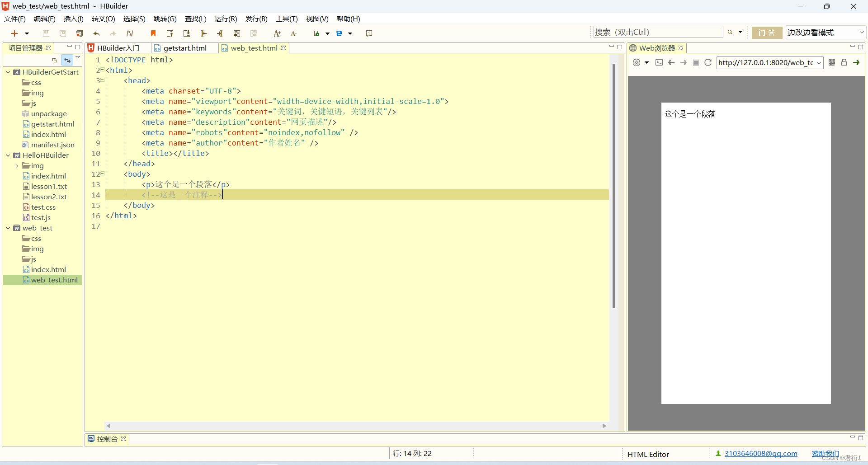Toggle the lock icon in browser bar
Viewport: 868px width, 465px height.
click(844, 62)
